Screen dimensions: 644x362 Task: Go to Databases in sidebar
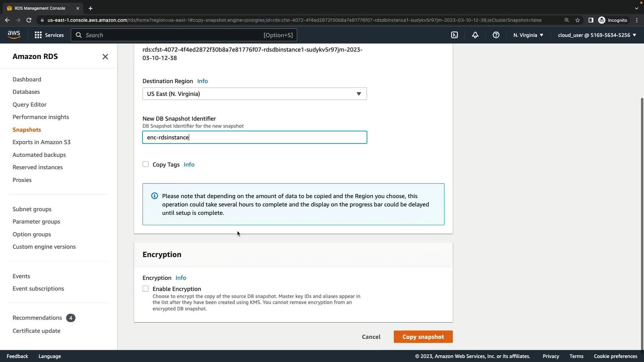[x=26, y=92]
